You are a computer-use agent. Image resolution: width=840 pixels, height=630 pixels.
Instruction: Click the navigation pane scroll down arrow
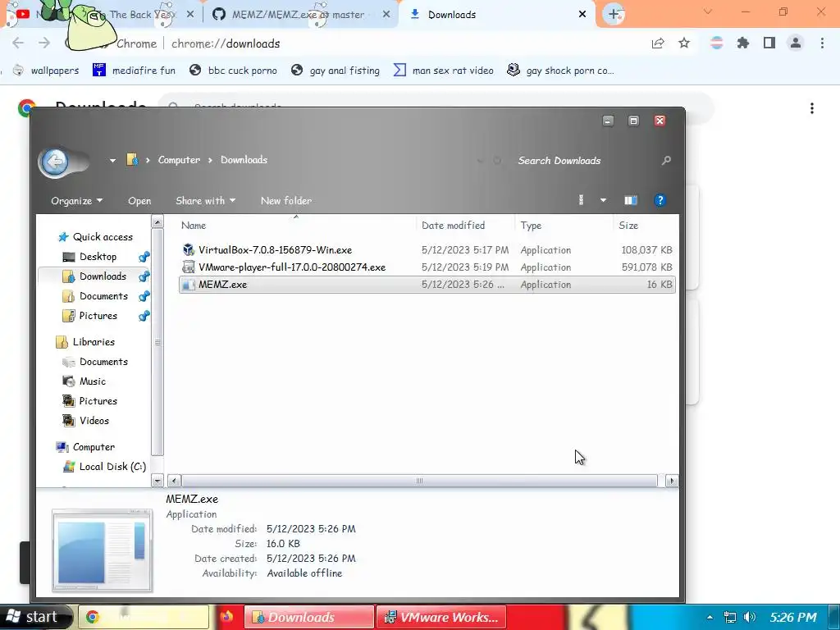pyautogui.click(x=157, y=481)
